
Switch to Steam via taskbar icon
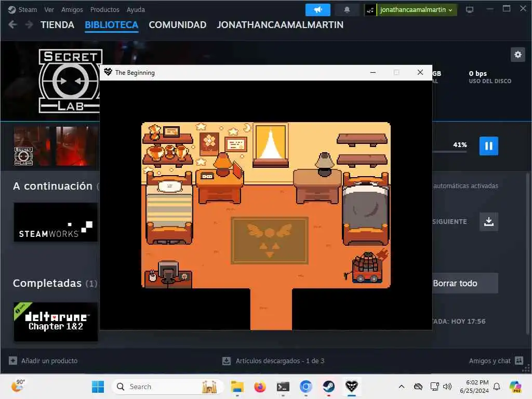[x=328, y=387]
